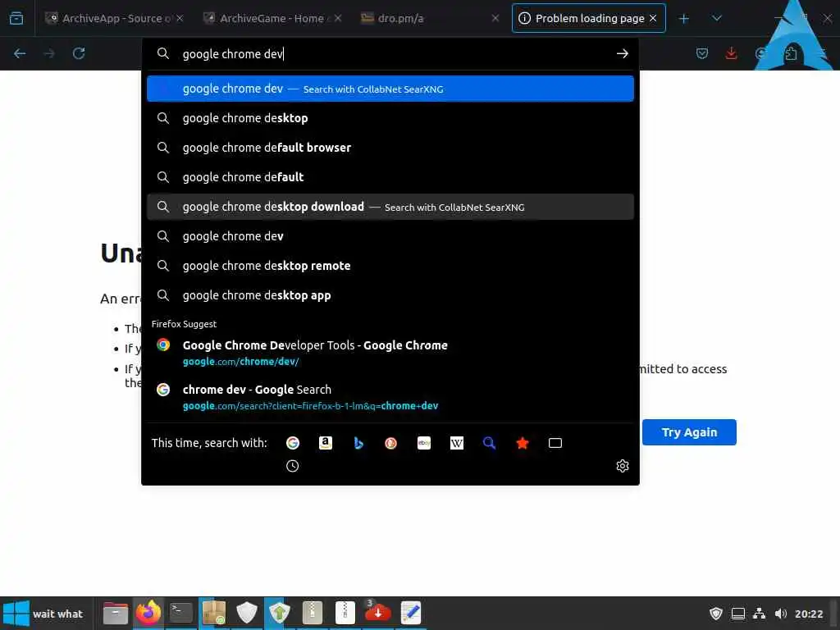Open green arrow shield updater in taskbar
The height and width of the screenshot is (630, 840).
click(x=279, y=613)
